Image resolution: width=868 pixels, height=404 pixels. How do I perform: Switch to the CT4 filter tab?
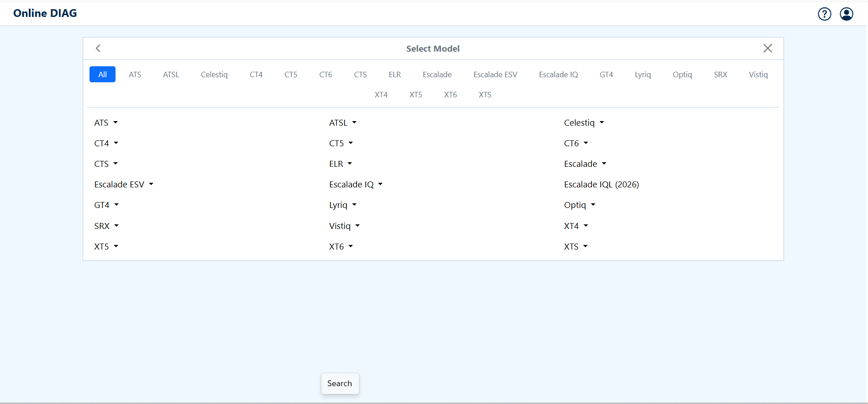point(256,74)
